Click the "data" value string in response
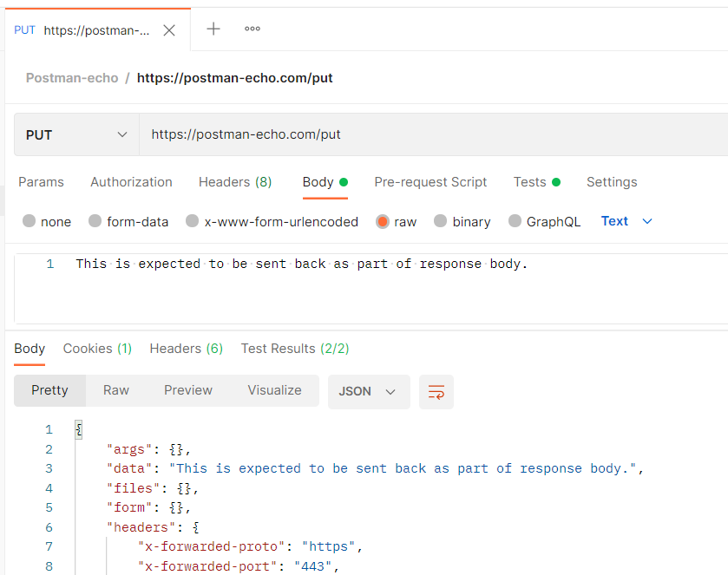Screen dimensions: 728x575 point(403,468)
